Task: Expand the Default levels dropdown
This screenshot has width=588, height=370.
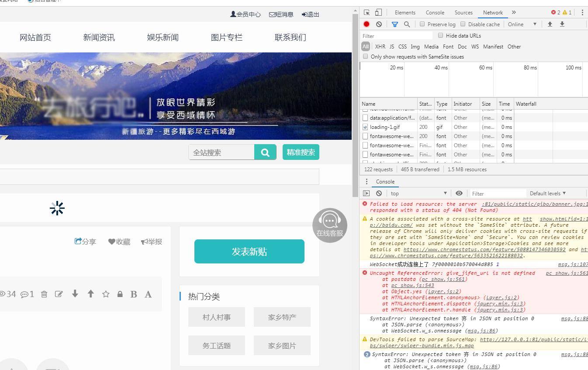Action: (547, 194)
